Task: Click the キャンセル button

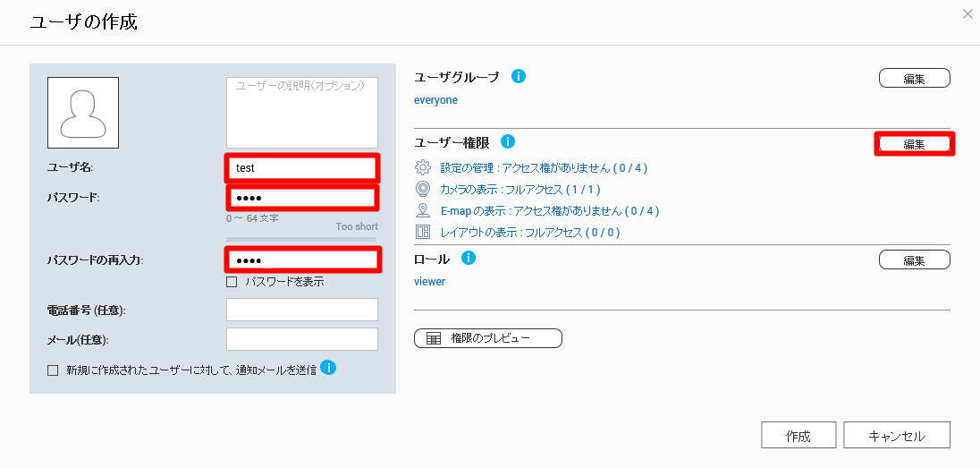Action: pos(897,436)
